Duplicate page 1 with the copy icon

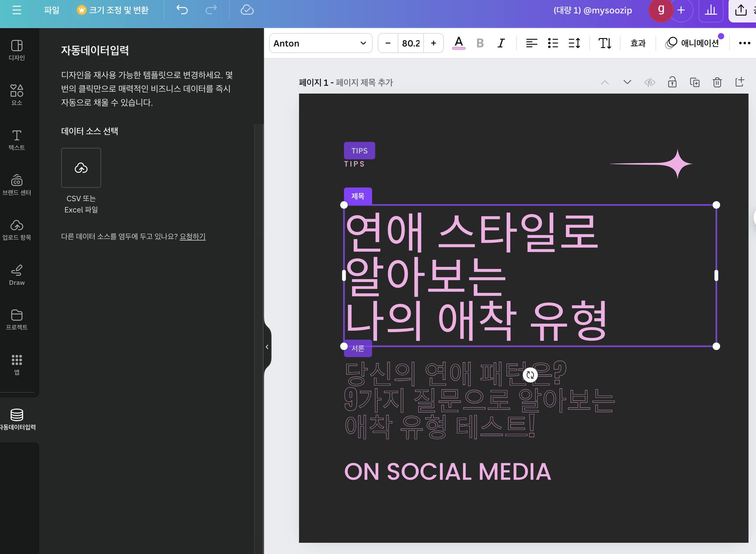pos(695,82)
